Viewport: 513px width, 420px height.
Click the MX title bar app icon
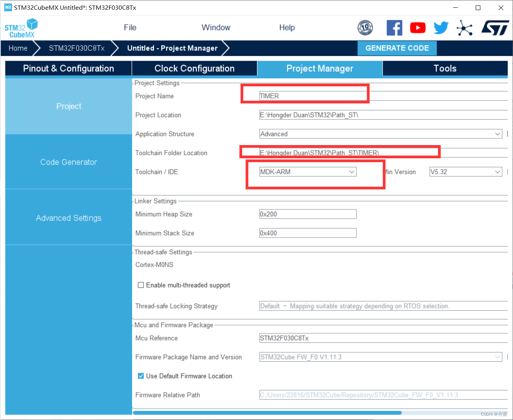pyautogui.click(x=8, y=7)
